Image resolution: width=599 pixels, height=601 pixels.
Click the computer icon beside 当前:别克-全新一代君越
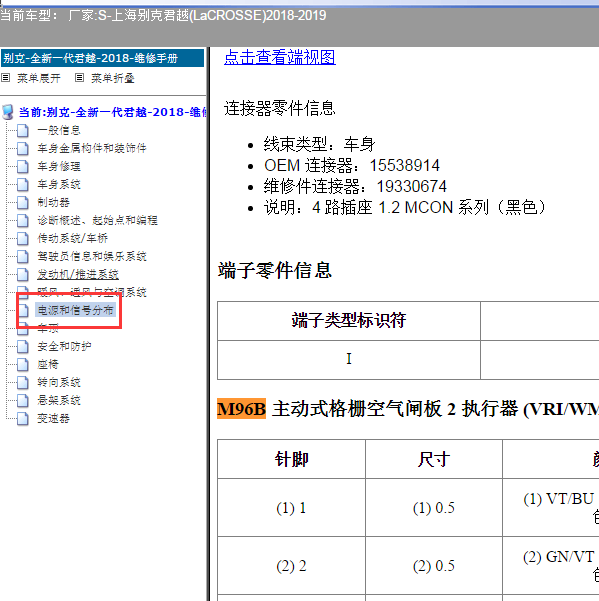pyautogui.click(x=8, y=112)
